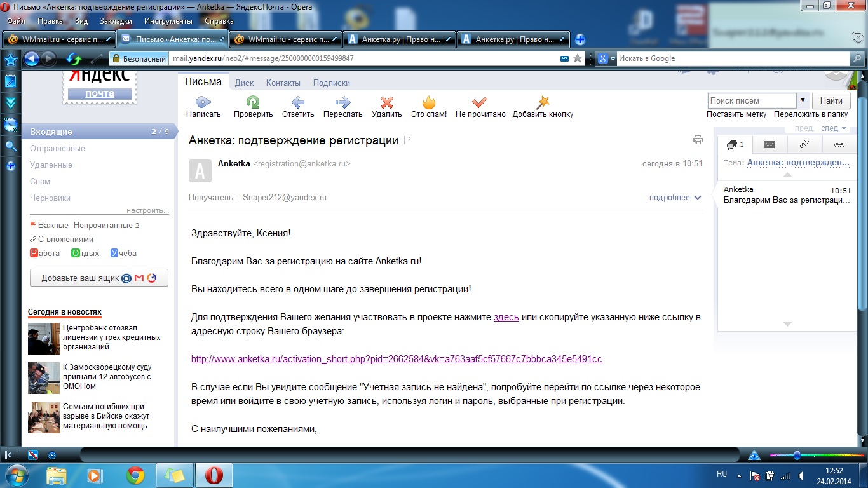Open the Отправленные folder

tap(57, 149)
